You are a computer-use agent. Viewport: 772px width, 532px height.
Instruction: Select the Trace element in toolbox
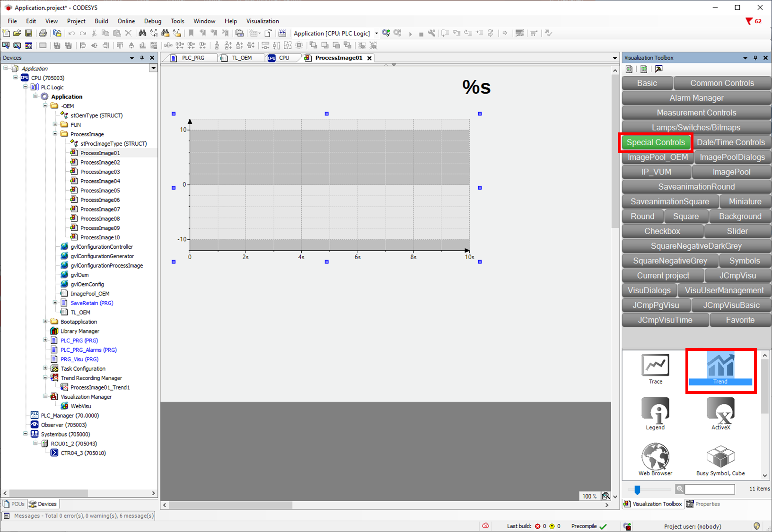click(x=655, y=369)
